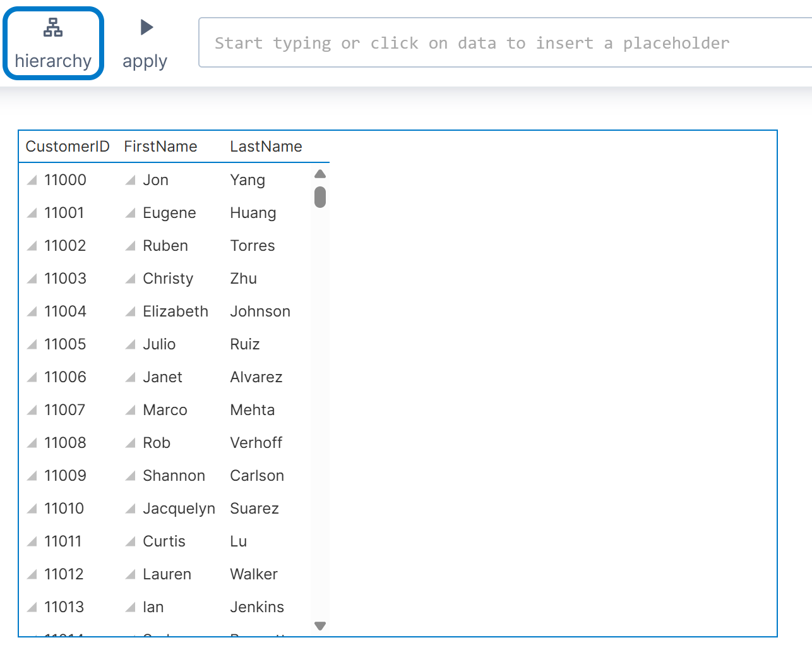
Task: Expand the triangle beside first name Jon
Action: pos(131,181)
